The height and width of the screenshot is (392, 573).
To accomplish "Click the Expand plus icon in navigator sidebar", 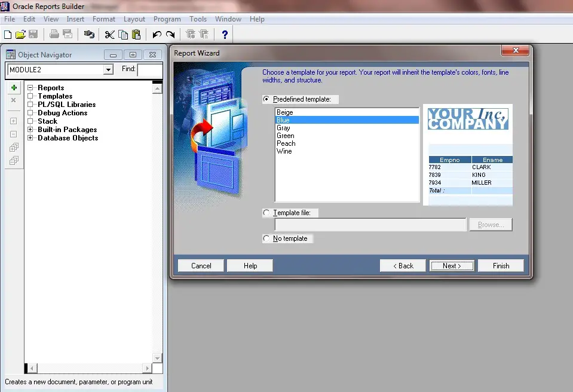I will pyautogui.click(x=14, y=121).
